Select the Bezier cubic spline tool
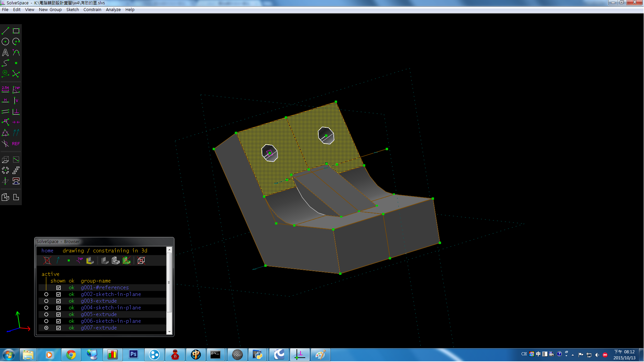The image size is (644, 362). tap(5, 63)
